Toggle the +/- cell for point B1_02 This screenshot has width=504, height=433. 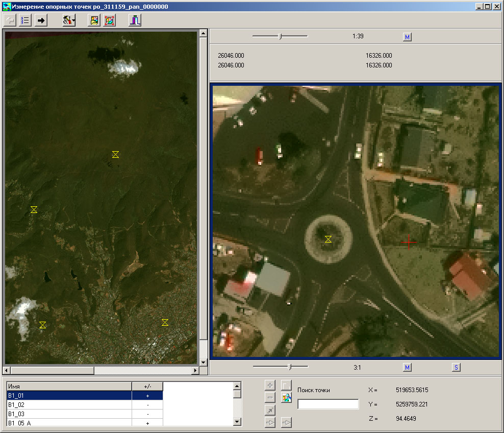point(147,404)
